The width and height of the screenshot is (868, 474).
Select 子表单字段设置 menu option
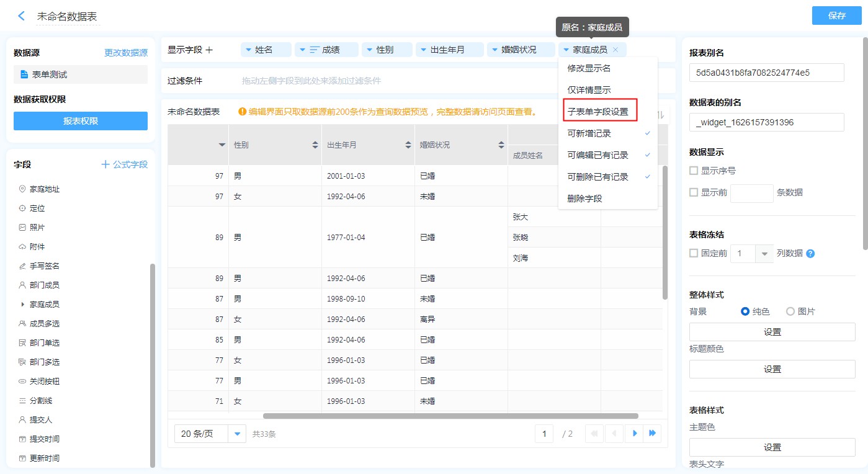coord(598,112)
